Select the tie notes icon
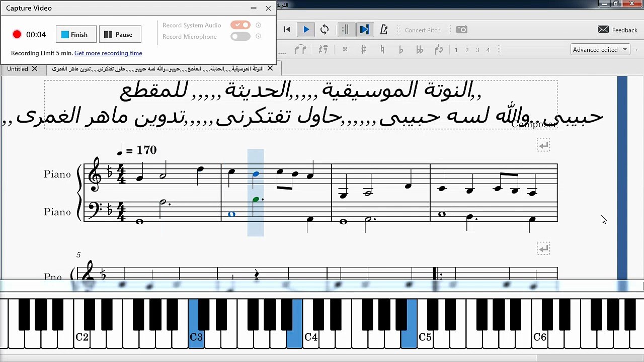The width and height of the screenshot is (644, 362). click(301, 50)
